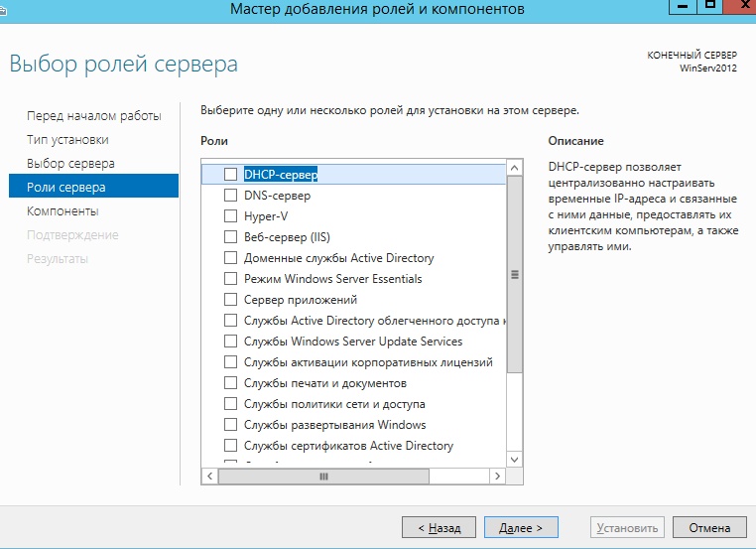Select the Сервер приложений role label

pyautogui.click(x=301, y=300)
